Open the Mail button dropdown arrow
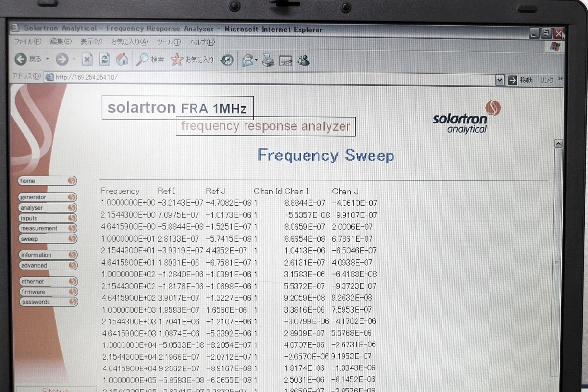Image resolution: width=588 pixels, height=392 pixels. pos(256,61)
